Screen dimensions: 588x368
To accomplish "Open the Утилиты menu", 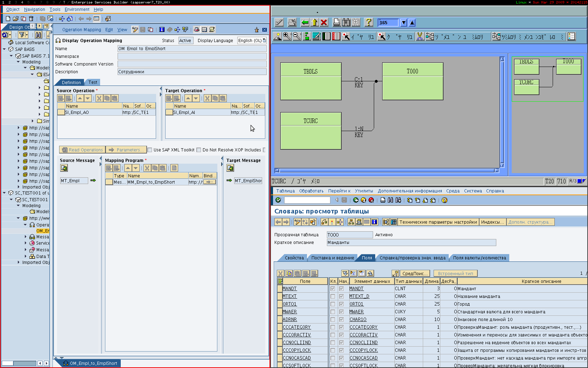I will tap(364, 191).
